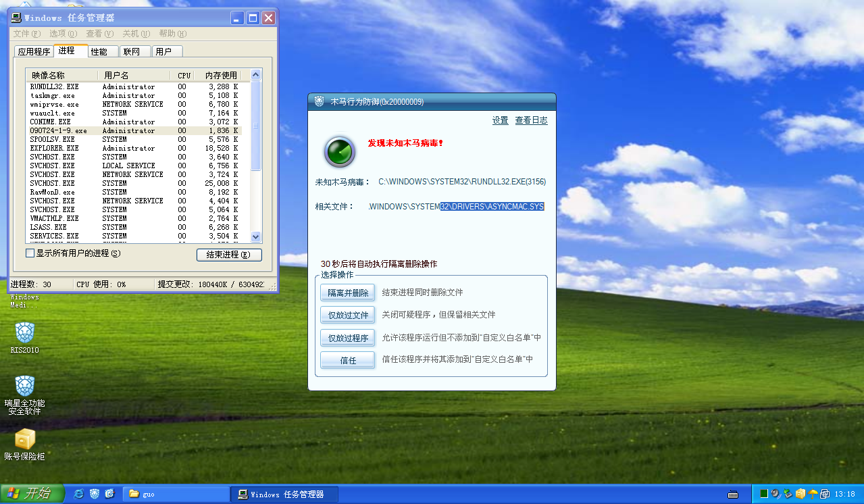Open the 查看日志 link
864x504 pixels.
point(531,120)
